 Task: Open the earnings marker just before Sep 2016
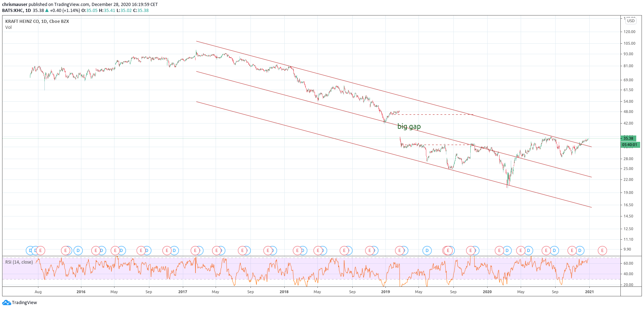pyautogui.click(x=141, y=251)
